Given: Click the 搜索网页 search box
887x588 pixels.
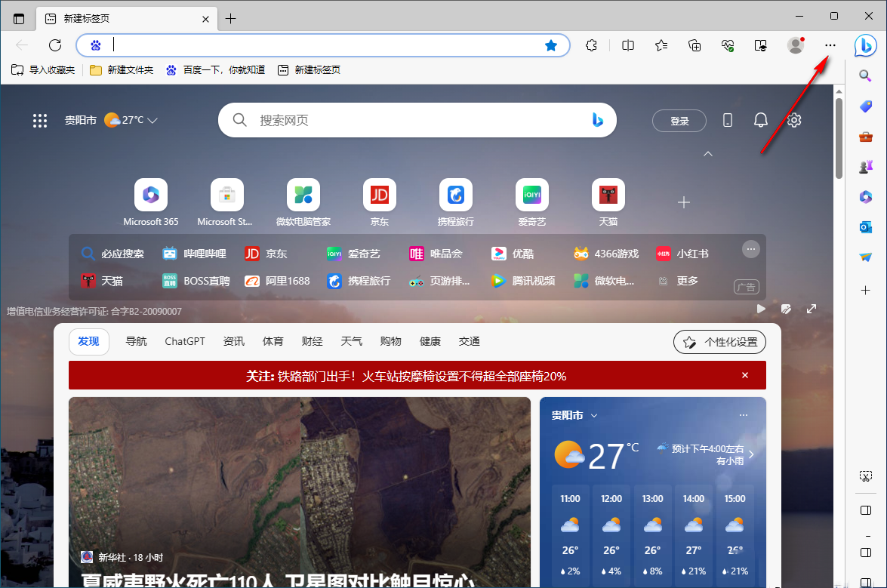Looking at the screenshot, I should (417, 120).
